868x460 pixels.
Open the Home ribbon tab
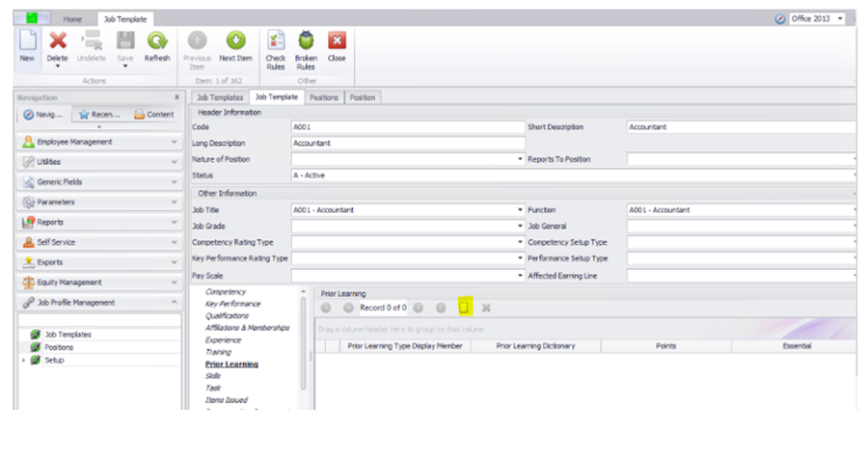click(72, 18)
